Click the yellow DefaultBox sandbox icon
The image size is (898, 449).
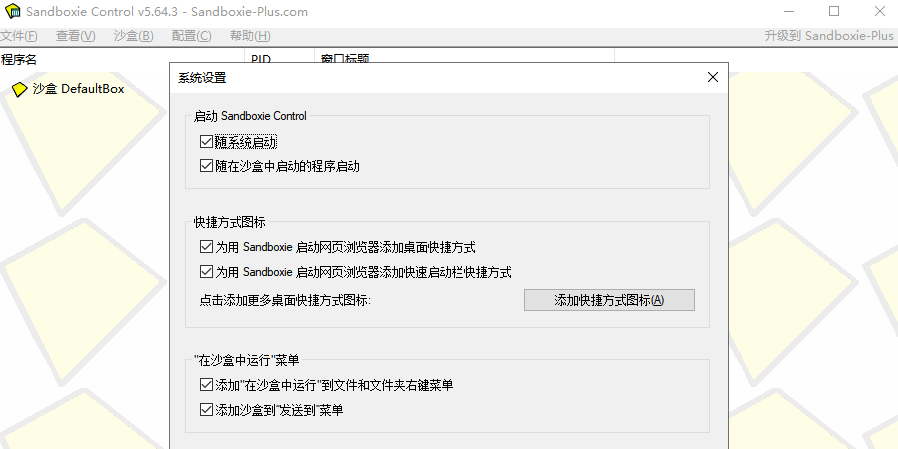point(19,89)
